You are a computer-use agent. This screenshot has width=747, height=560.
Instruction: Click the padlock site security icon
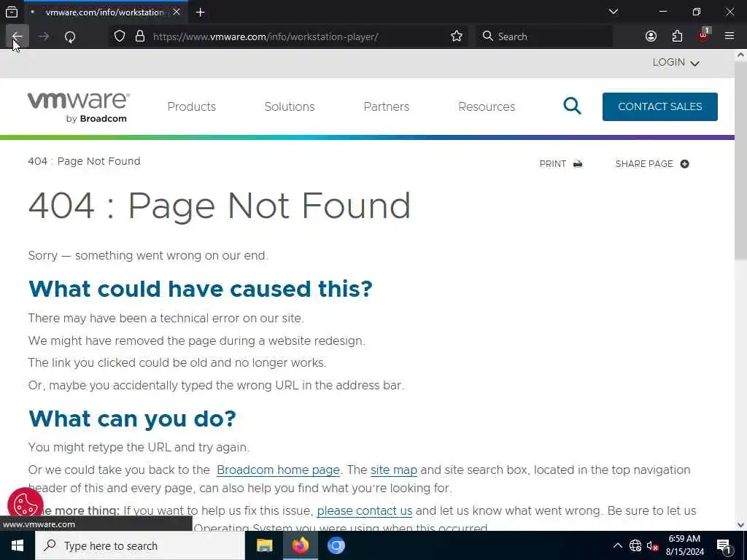click(139, 36)
